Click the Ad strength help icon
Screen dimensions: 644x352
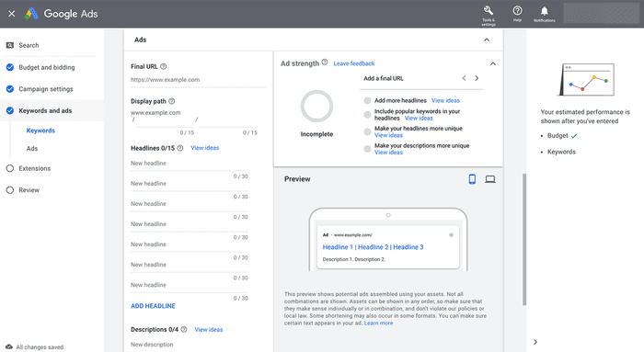[x=325, y=62]
